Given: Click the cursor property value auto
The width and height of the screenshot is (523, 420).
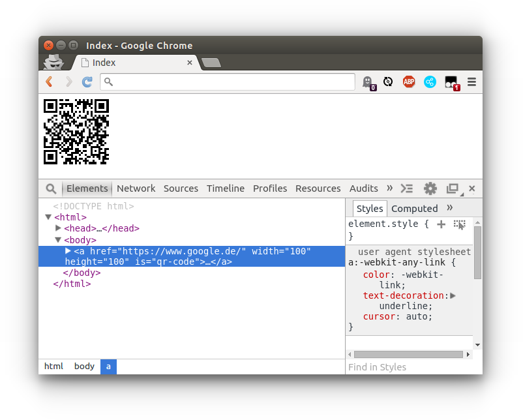Looking at the screenshot, I should [417, 316].
